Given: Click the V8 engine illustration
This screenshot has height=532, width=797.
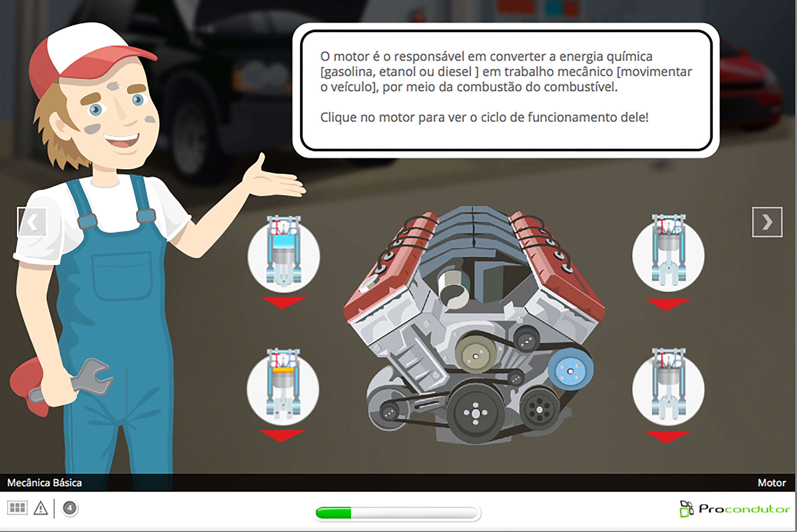Looking at the screenshot, I should click(x=475, y=326).
